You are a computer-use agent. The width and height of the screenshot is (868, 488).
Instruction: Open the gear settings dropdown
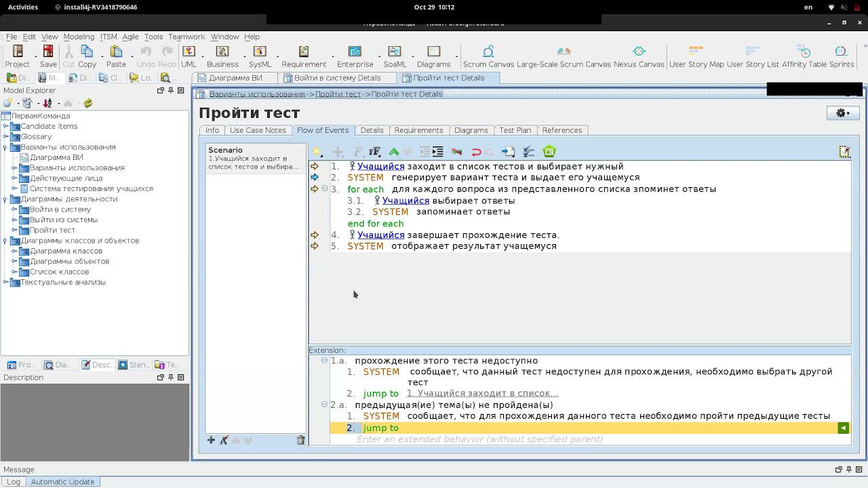pyautogui.click(x=842, y=113)
